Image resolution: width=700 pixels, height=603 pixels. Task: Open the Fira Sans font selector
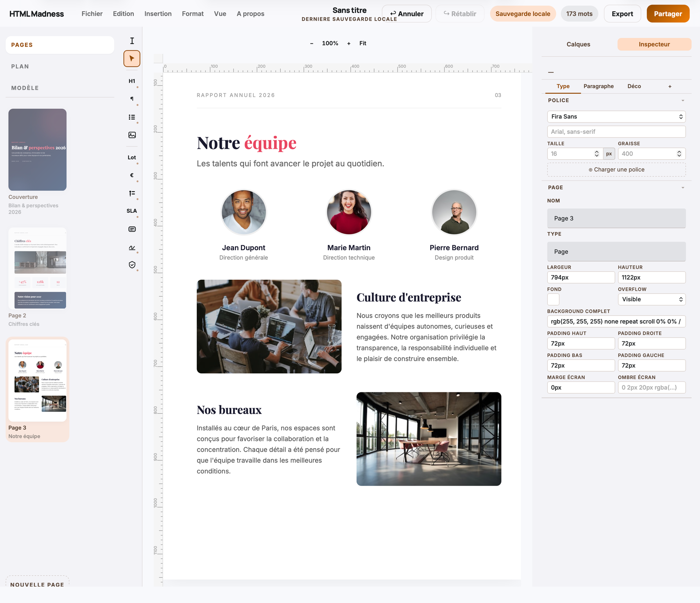click(x=616, y=117)
